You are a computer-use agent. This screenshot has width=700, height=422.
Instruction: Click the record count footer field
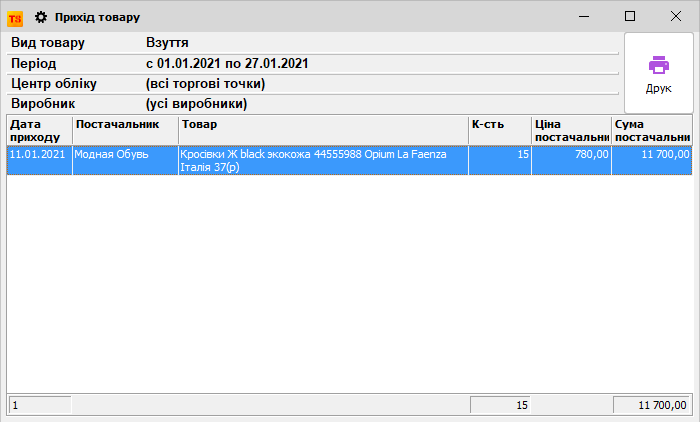pos(39,405)
